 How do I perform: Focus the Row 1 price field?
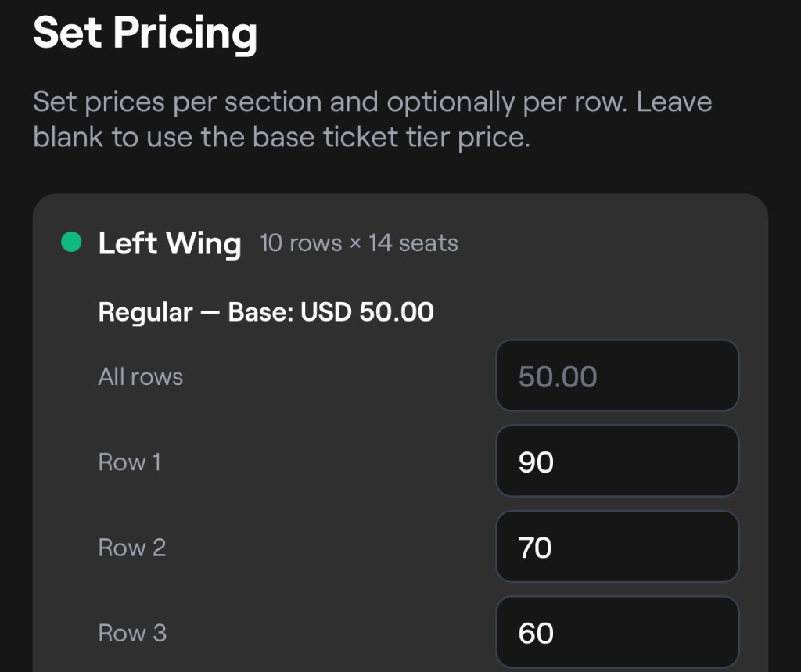point(616,462)
